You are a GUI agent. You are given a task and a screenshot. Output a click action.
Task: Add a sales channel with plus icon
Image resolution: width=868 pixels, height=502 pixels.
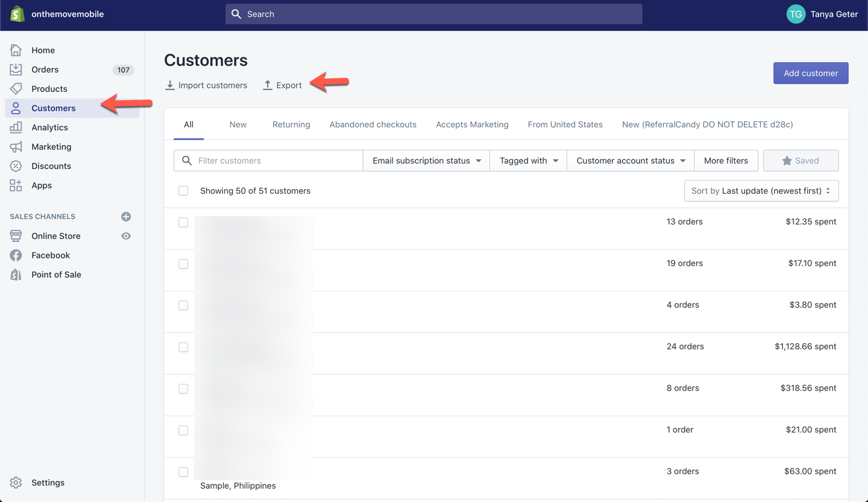click(x=126, y=217)
